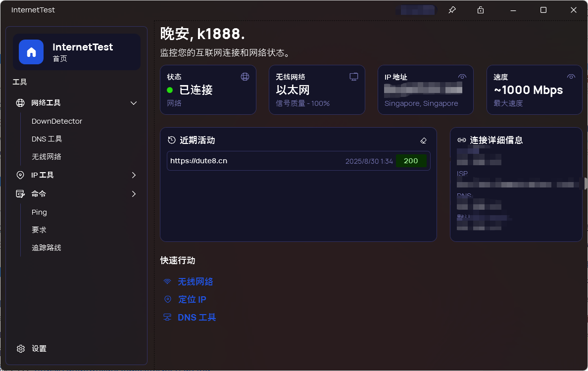
Task: Click the scrollbar at right window edge
Action: point(586,184)
